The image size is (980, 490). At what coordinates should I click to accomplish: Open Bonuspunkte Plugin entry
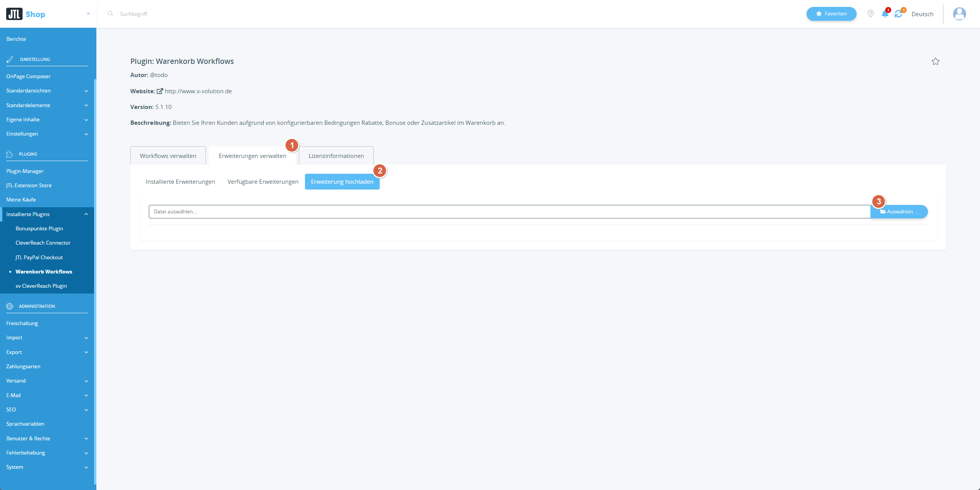point(39,228)
